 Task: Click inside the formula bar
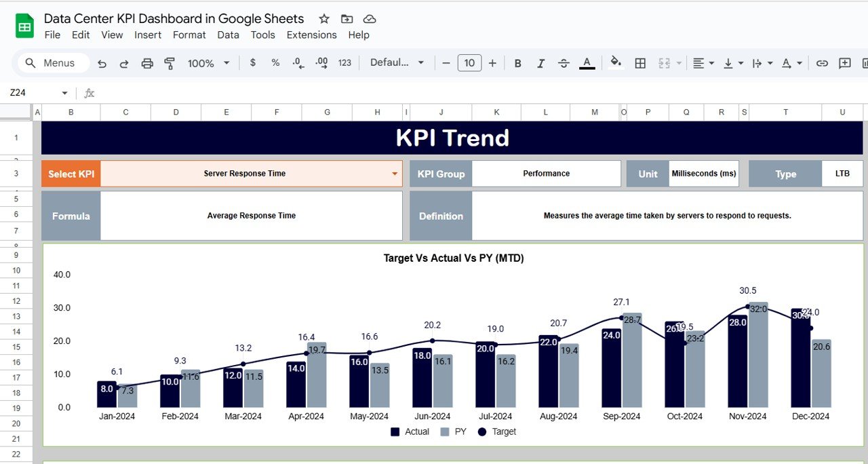[x=271, y=92]
